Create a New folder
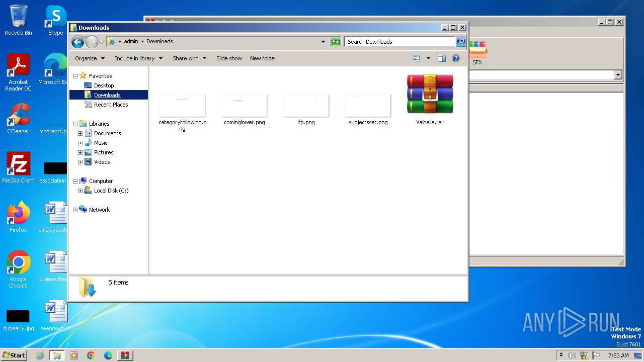The image size is (644, 362). 263,58
